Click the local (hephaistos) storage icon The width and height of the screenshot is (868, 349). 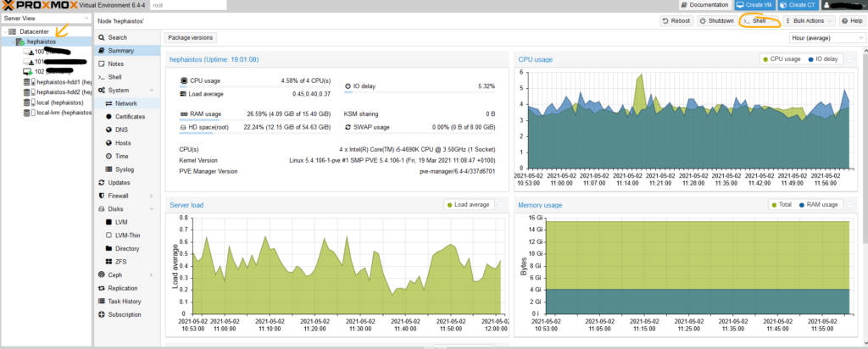[28, 102]
